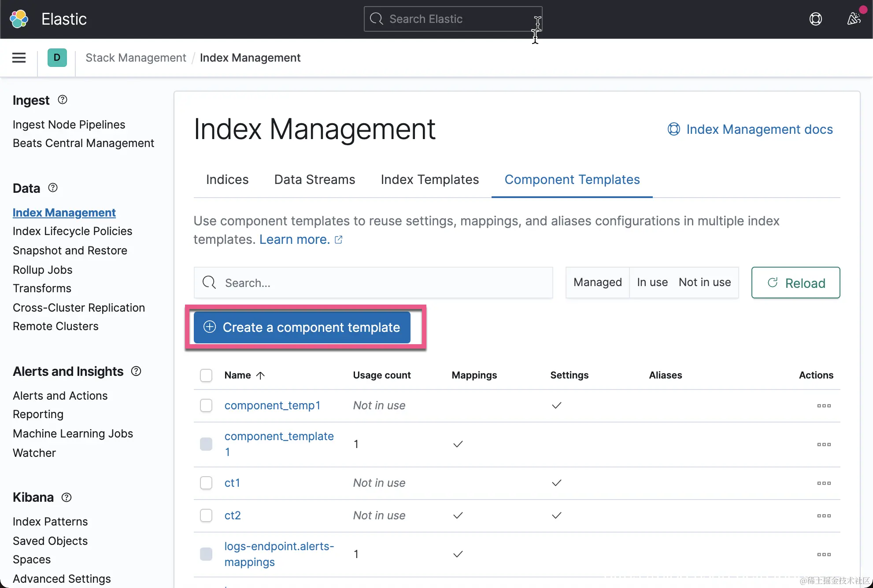Switch to the Index Templates tab

[x=429, y=180]
